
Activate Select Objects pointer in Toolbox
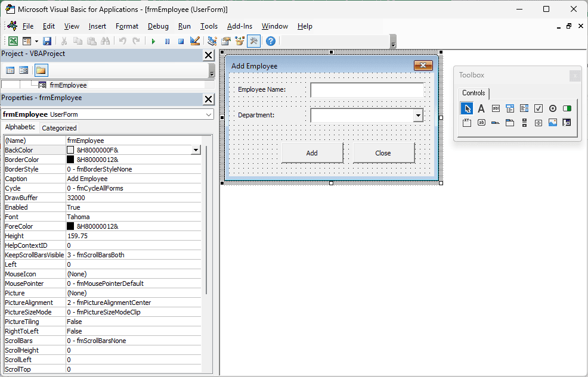(x=467, y=108)
